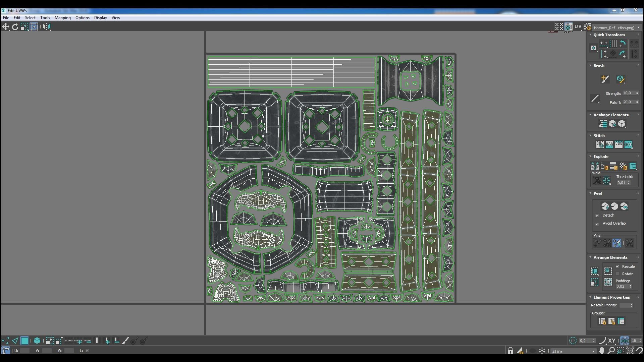Select the Rotate tool in top toolbar
644x362 pixels.
point(15,27)
